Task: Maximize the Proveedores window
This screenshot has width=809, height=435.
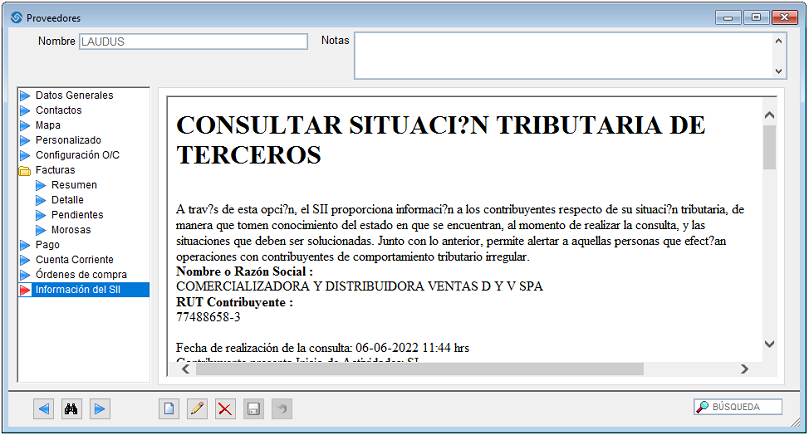Action: click(756, 18)
